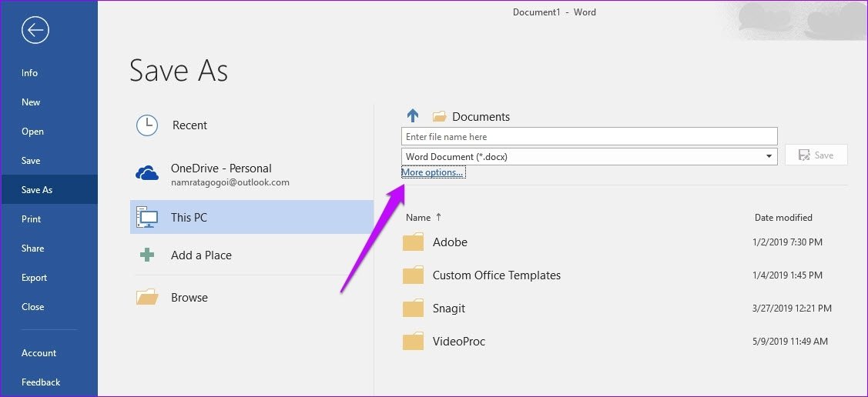Click the up-folder blue arrow icon
The image size is (868, 397).
coord(413,115)
